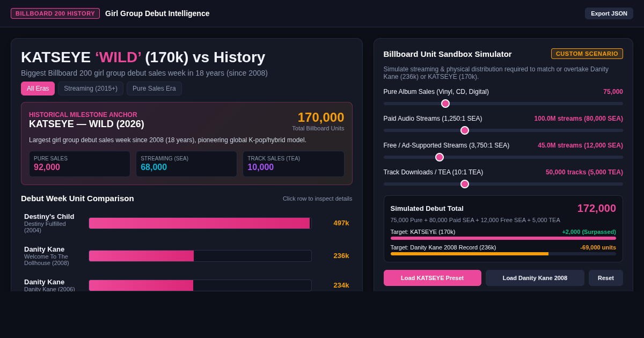Click the Debut Week Unit Comparison heading
Screen dimensions: 644x338
(x=77, y=199)
